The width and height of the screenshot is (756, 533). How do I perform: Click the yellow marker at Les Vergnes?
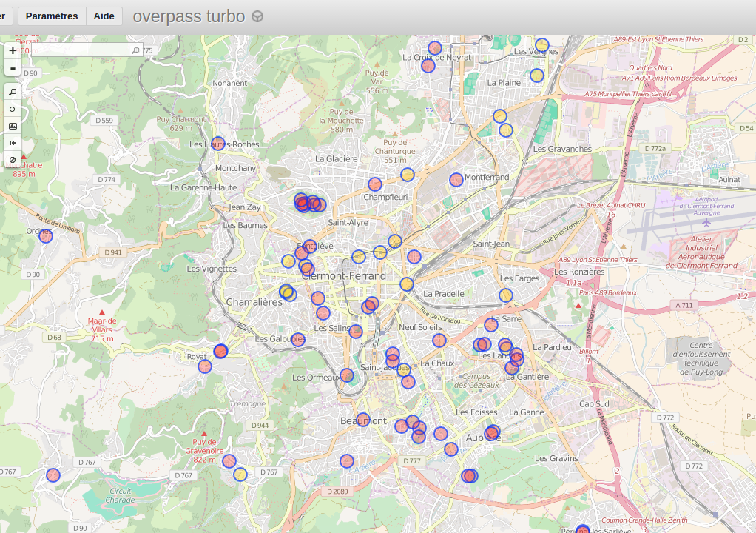[542, 45]
